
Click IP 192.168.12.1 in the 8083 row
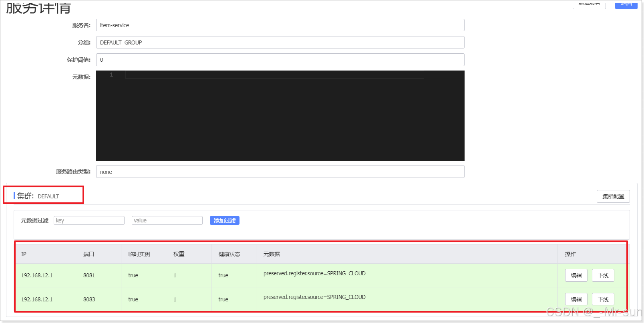point(37,299)
